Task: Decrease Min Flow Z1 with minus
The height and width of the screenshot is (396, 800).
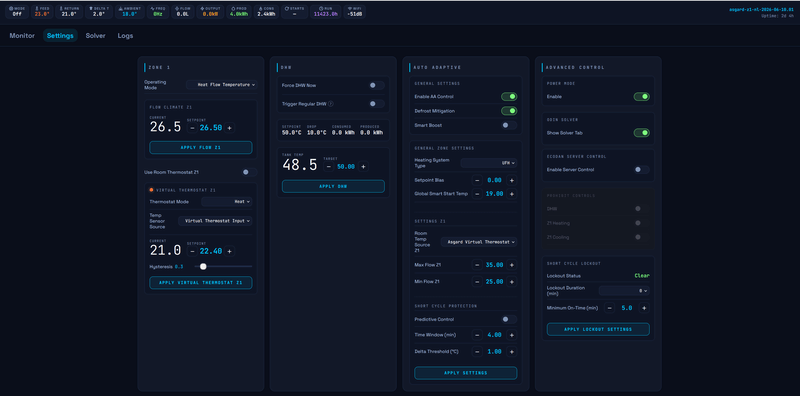Action: (x=477, y=282)
